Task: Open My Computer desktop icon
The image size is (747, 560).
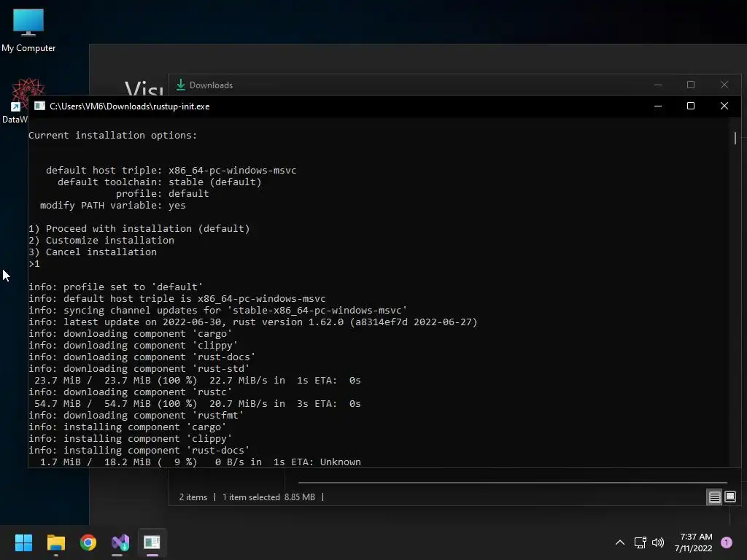Action: (x=28, y=29)
